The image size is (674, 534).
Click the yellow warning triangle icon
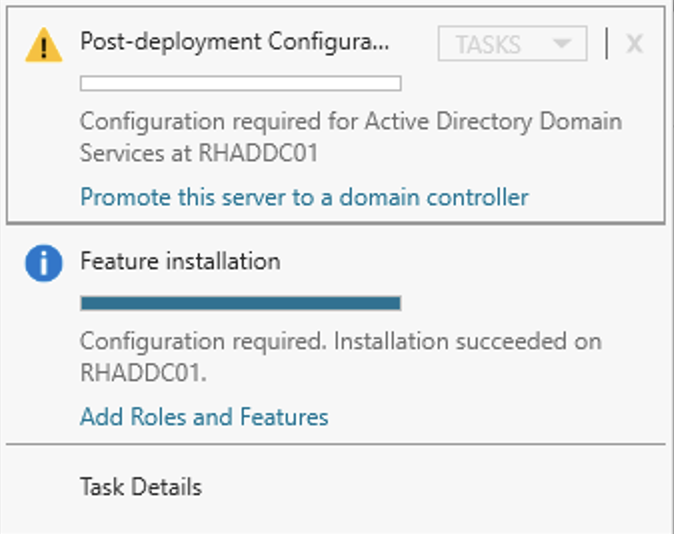(x=43, y=45)
